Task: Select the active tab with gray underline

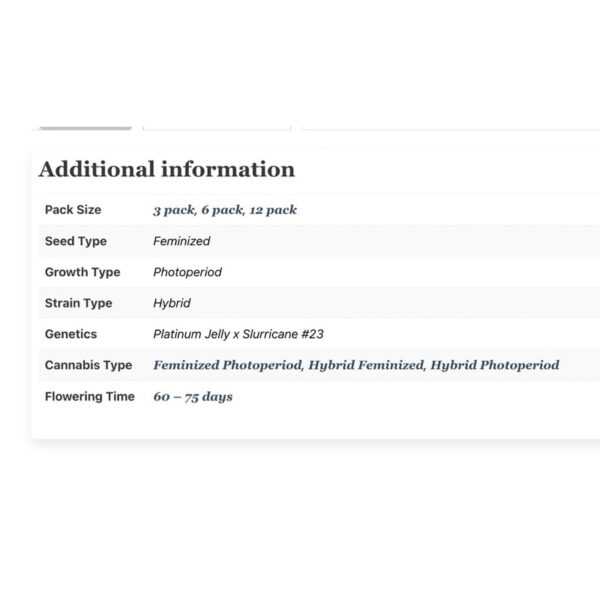Action: pyautogui.click(x=84, y=127)
